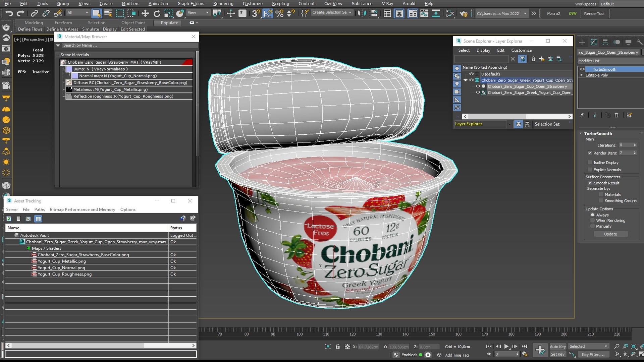Remove modifier using trash icon

pyautogui.click(x=616, y=115)
